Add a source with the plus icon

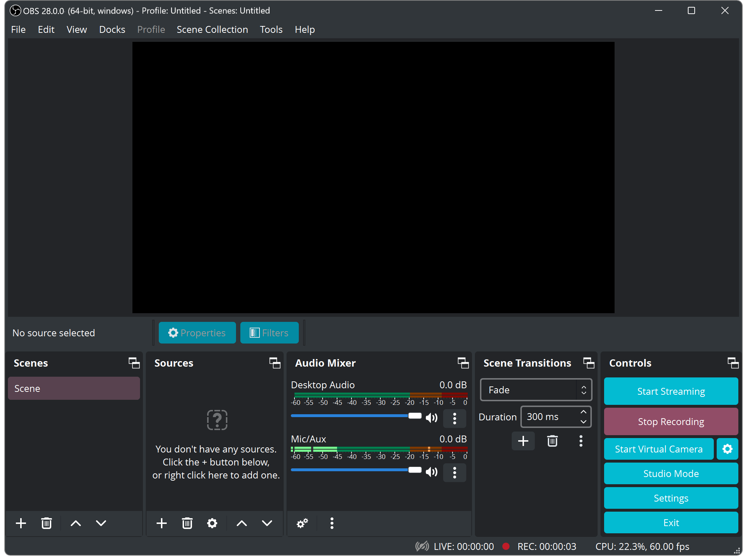click(x=162, y=523)
